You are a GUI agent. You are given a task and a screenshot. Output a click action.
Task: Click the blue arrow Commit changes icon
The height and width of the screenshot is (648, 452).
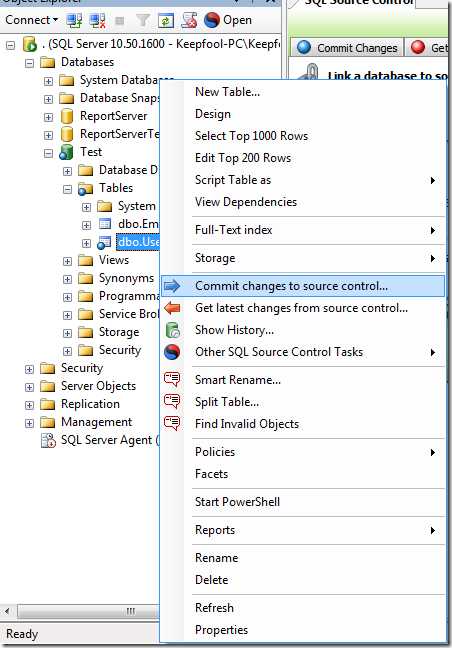(x=172, y=286)
